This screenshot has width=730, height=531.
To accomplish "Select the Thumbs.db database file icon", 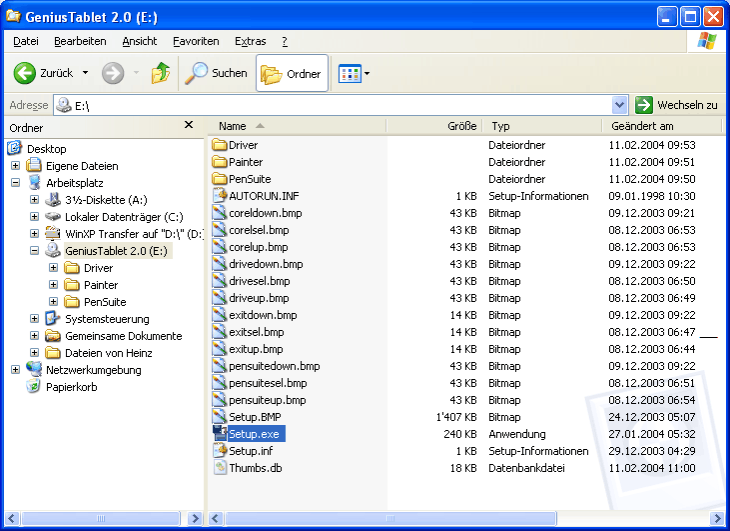I will pyautogui.click(x=219, y=467).
